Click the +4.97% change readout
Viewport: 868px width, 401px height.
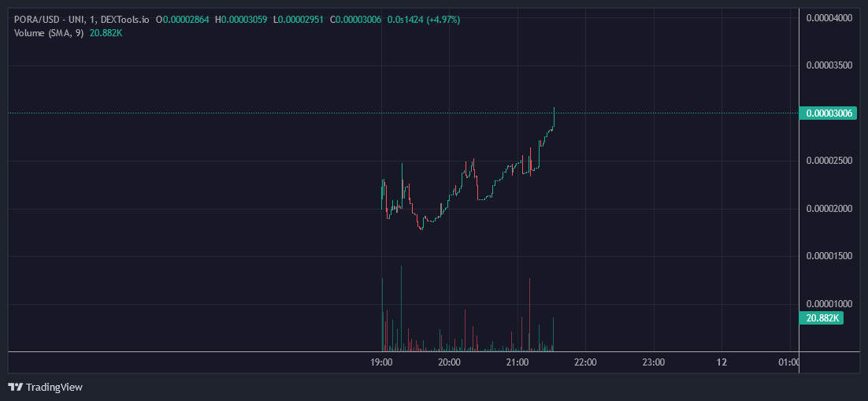443,20
